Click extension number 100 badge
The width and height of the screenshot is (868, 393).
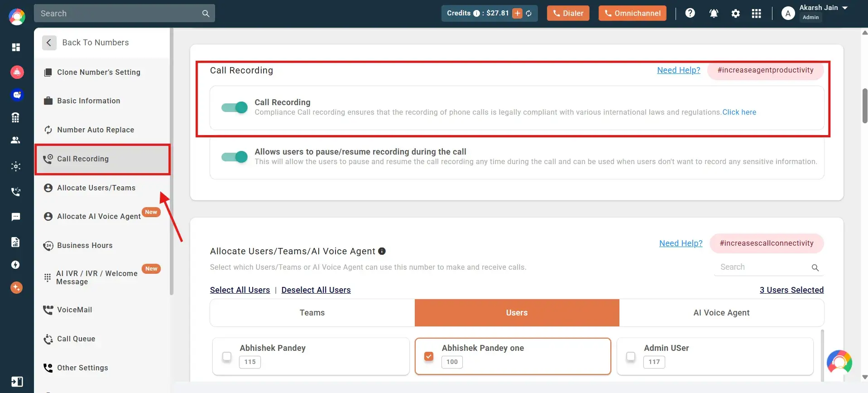coord(452,362)
